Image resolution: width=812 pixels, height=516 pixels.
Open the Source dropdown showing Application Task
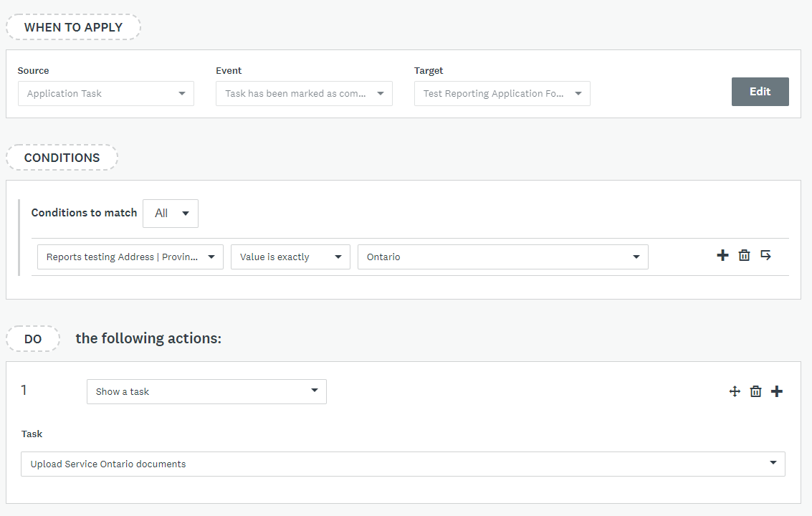[106, 94]
